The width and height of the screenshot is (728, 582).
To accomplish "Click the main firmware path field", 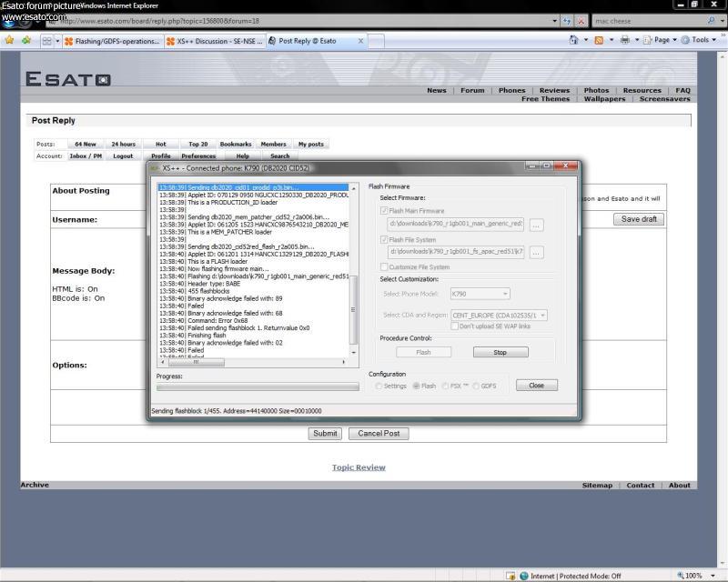I will point(456,224).
